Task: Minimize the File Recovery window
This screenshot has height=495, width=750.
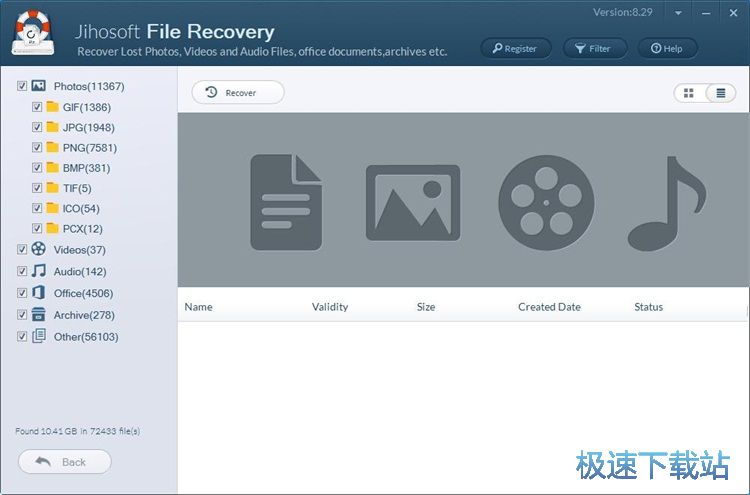Action: [x=706, y=13]
